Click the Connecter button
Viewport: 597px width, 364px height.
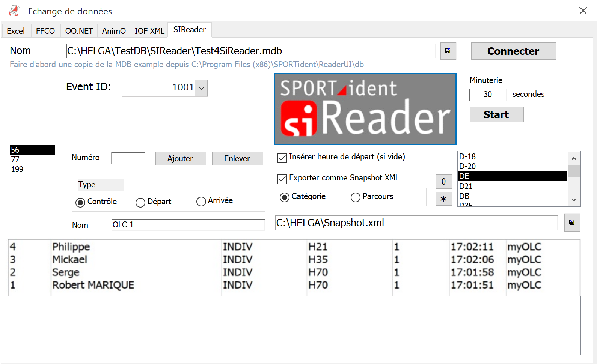tap(513, 51)
